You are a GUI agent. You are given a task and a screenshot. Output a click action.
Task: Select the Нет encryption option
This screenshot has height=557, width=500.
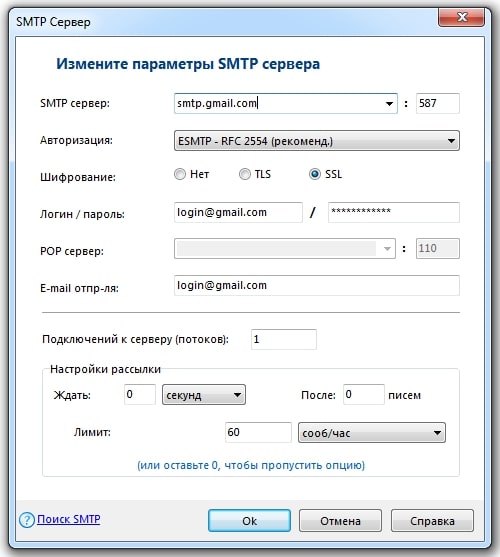tap(180, 174)
